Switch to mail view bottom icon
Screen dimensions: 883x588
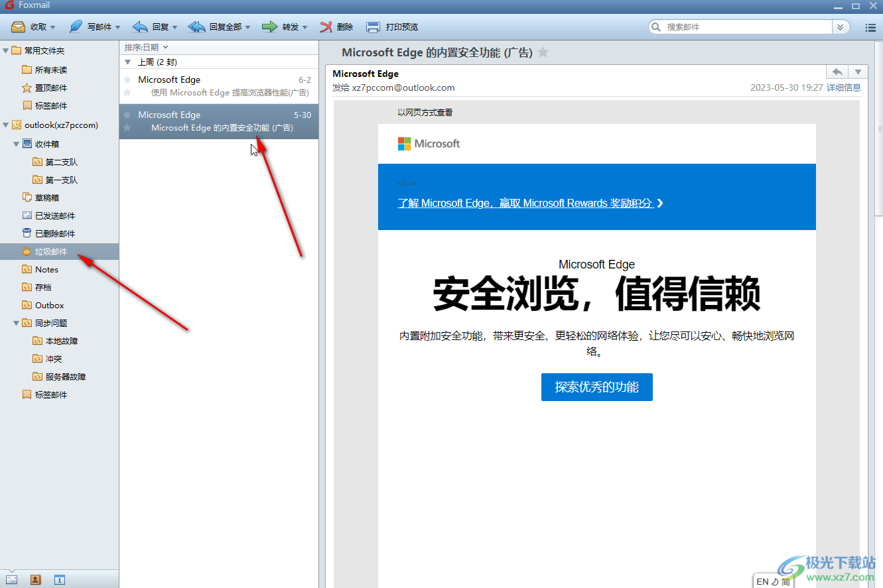11,579
